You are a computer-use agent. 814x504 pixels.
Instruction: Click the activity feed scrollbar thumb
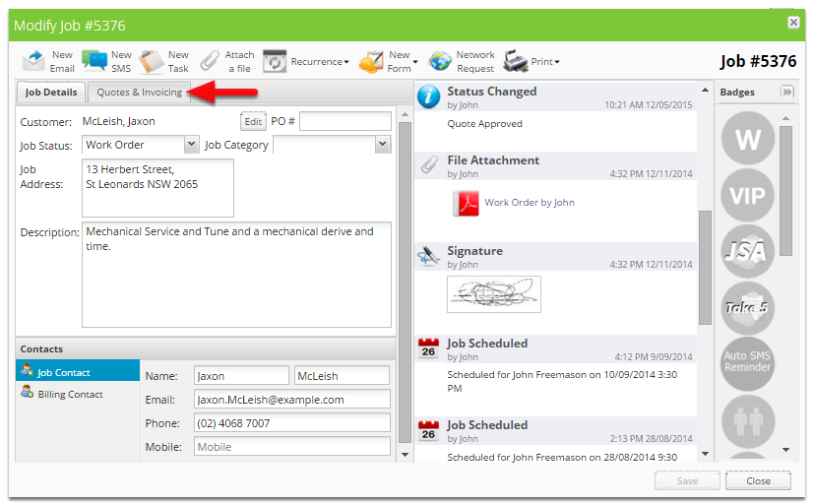(705, 268)
